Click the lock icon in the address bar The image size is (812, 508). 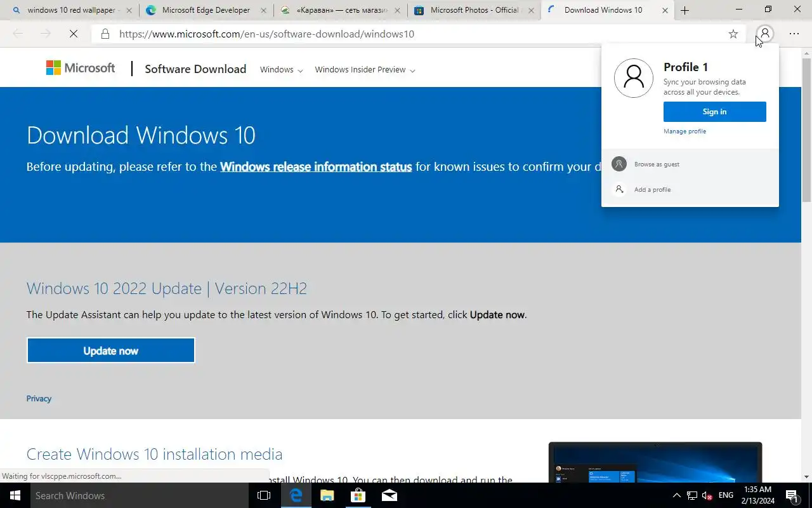[105, 34]
